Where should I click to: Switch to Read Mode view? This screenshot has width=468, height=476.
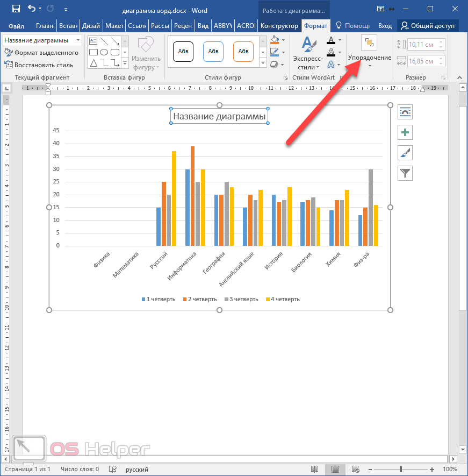[313, 469]
